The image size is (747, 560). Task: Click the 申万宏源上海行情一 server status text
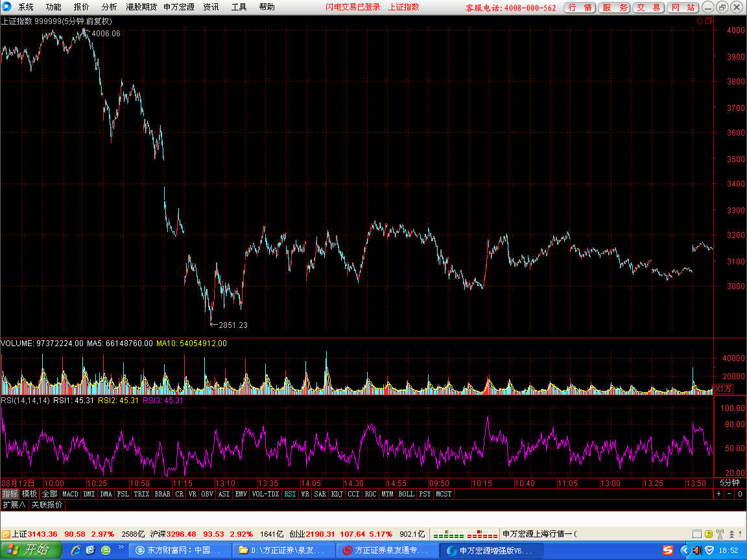point(539,534)
